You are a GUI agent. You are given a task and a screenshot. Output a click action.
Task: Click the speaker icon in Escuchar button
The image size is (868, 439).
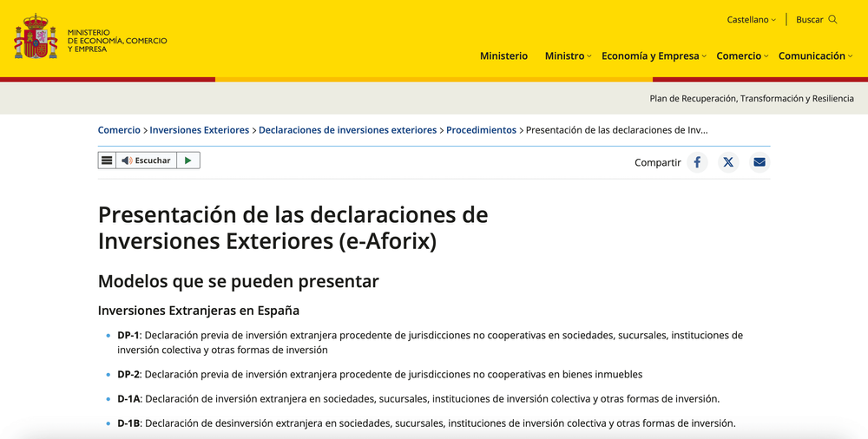point(127,161)
